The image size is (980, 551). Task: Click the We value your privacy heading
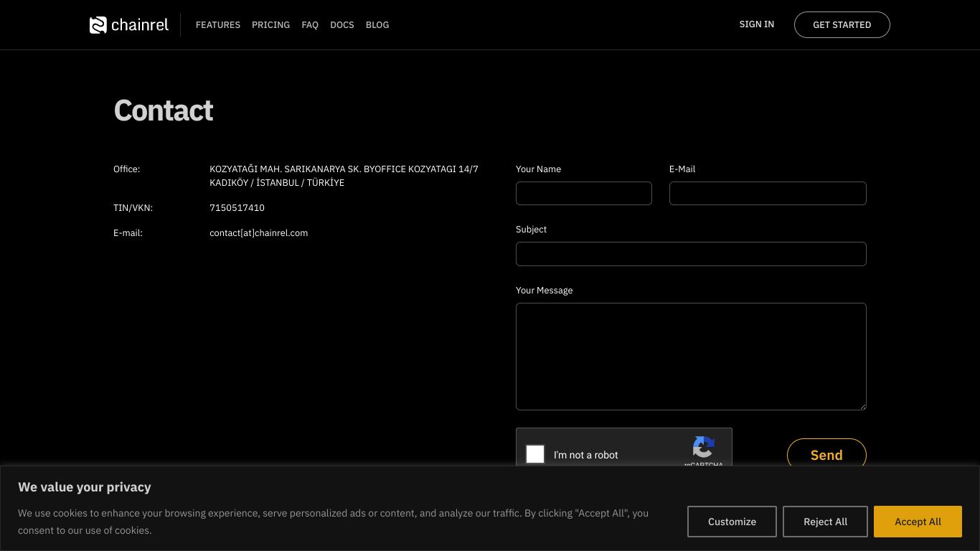(85, 487)
